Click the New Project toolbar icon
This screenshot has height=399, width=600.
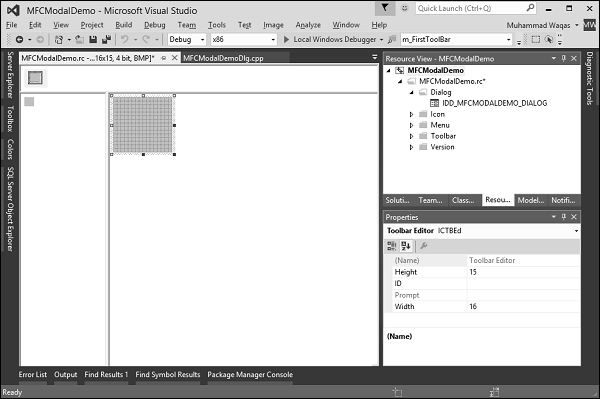pyautogui.click(x=59, y=39)
